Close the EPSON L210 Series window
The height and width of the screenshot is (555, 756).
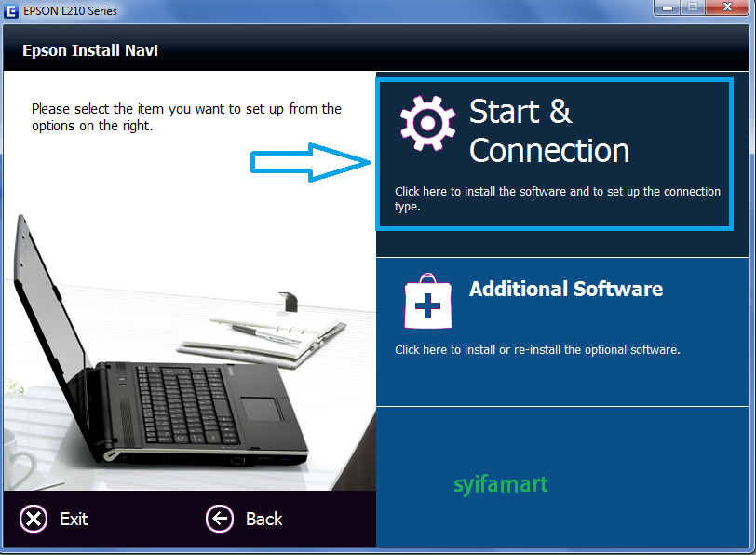727,7
